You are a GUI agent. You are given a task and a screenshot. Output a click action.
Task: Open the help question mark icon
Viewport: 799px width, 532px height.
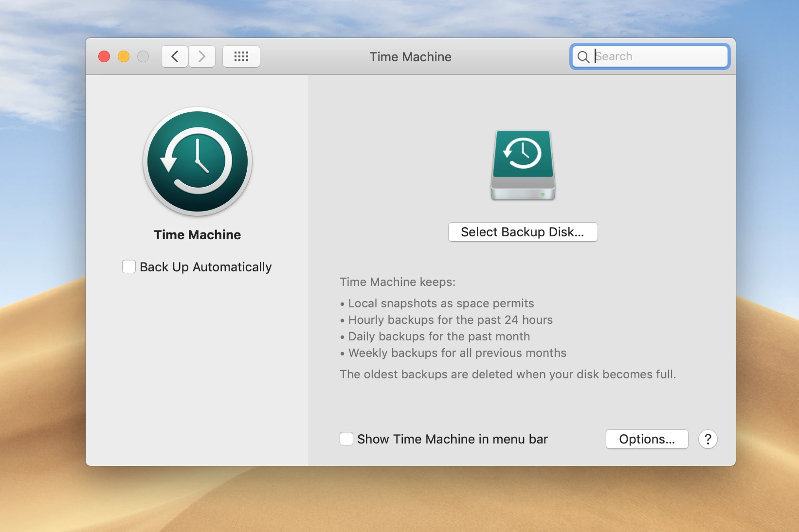pyautogui.click(x=708, y=439)
